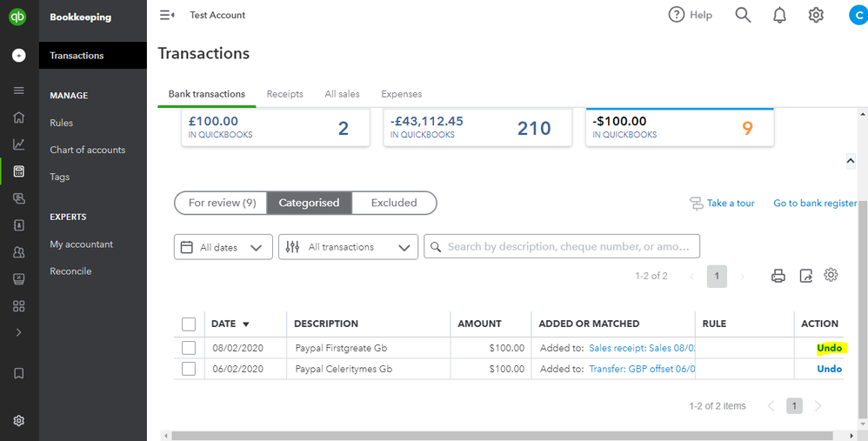Switch to the Receipts tab
Screen dimensions: 868x441
[285, 94]
